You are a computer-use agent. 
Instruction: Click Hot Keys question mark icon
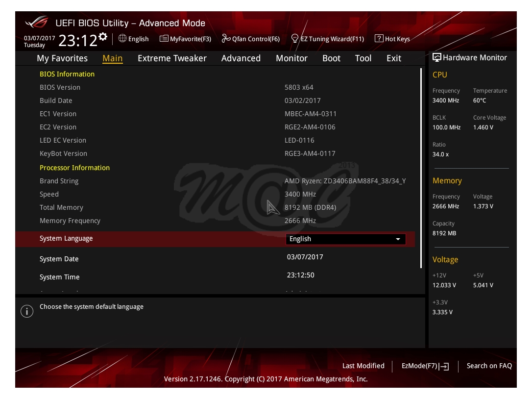coord(379,38)
